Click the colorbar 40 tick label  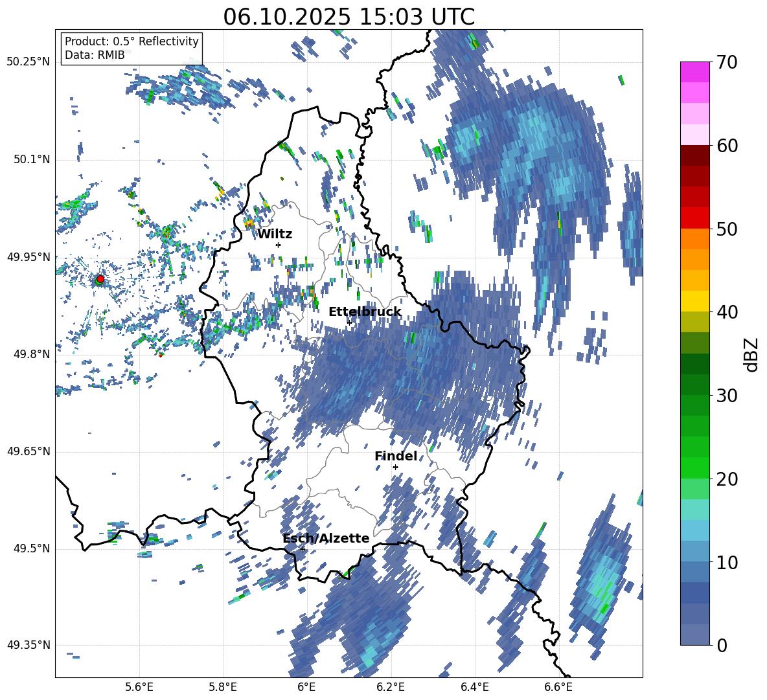[x=727, y=312]
